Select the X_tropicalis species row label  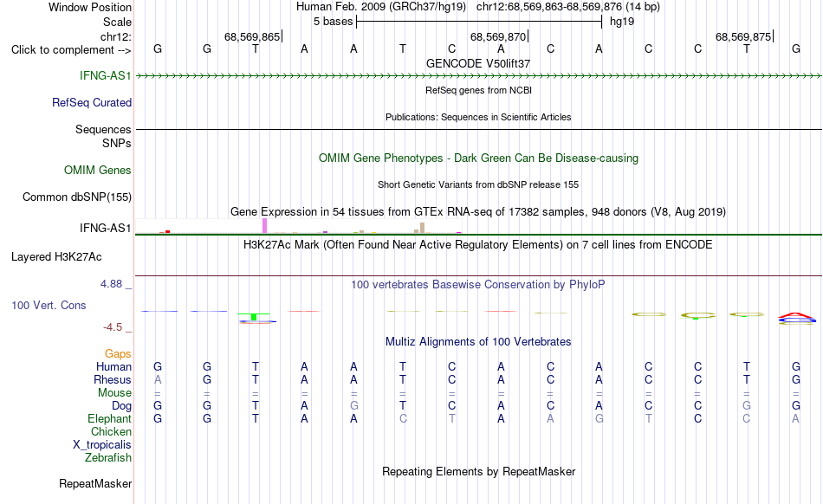point(102,445)
